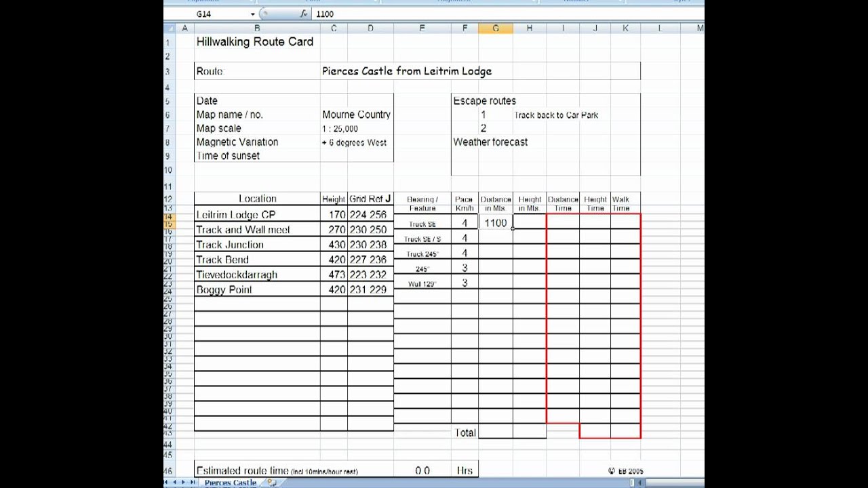Select the Mourne Country map name cell

pos(357,115)
